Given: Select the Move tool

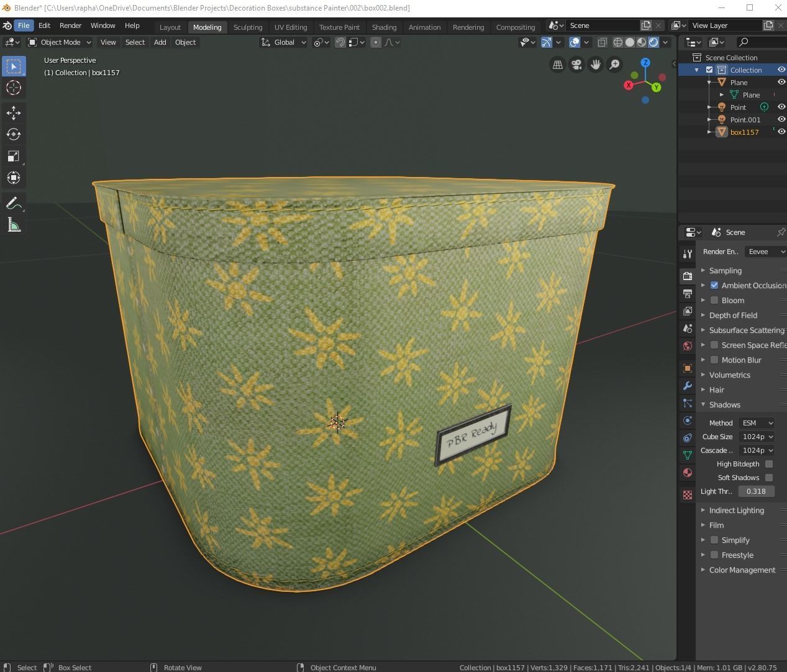Looking at the screenshot, I should 14,112.
